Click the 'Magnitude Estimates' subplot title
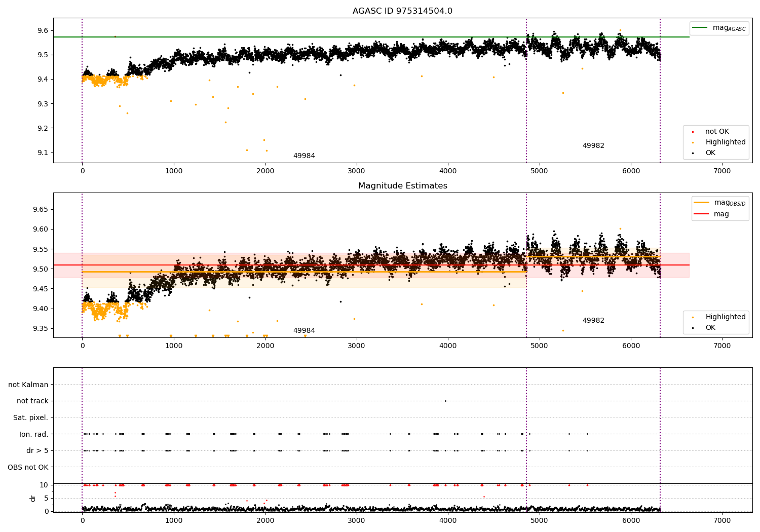 point(402,186)
